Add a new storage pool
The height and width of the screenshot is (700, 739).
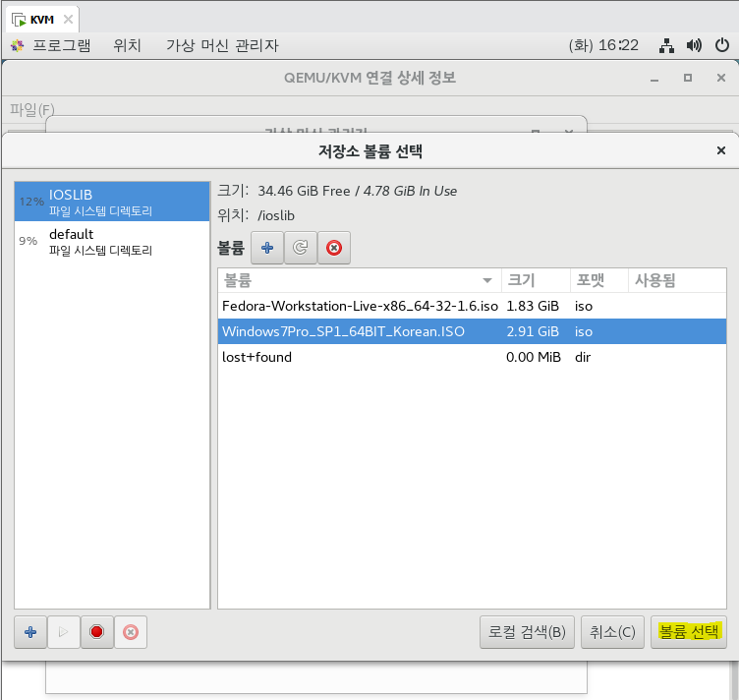pyautogui.click(x=30, y=631)
